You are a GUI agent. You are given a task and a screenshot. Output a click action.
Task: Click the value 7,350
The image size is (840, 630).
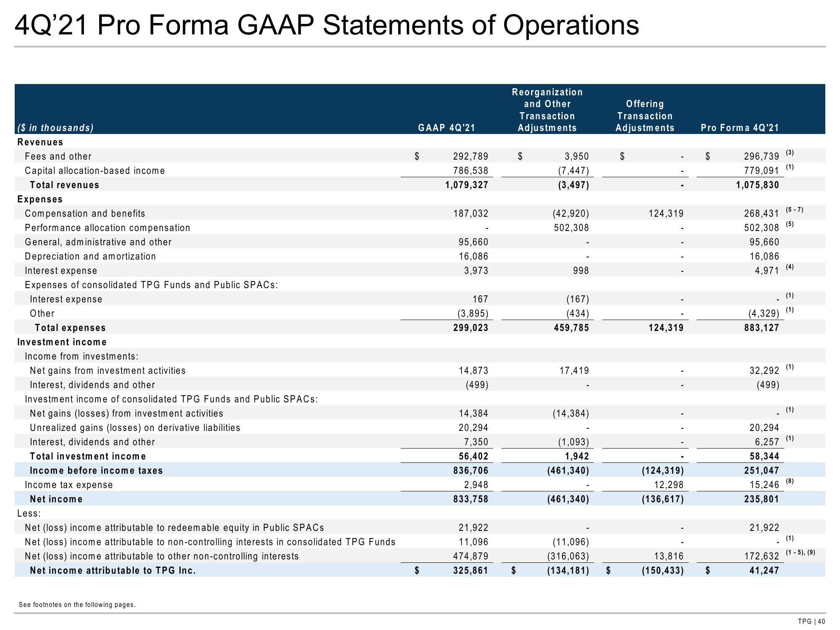[x=476, y=442]
